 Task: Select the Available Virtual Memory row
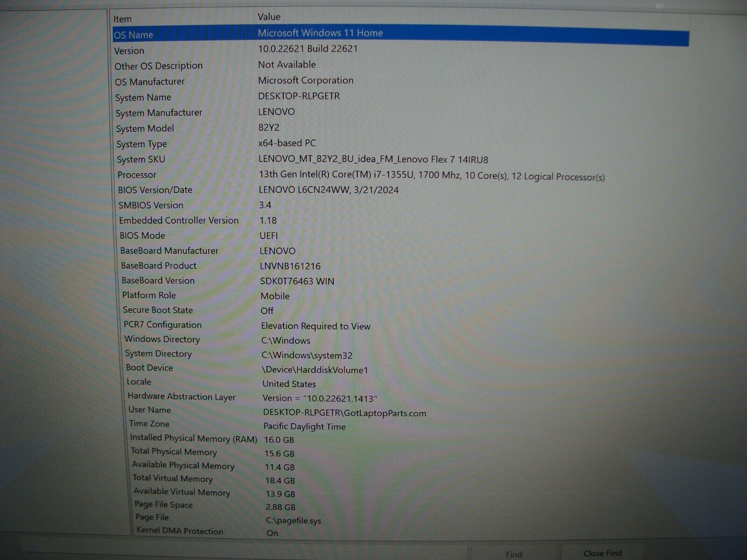(182, 492)
